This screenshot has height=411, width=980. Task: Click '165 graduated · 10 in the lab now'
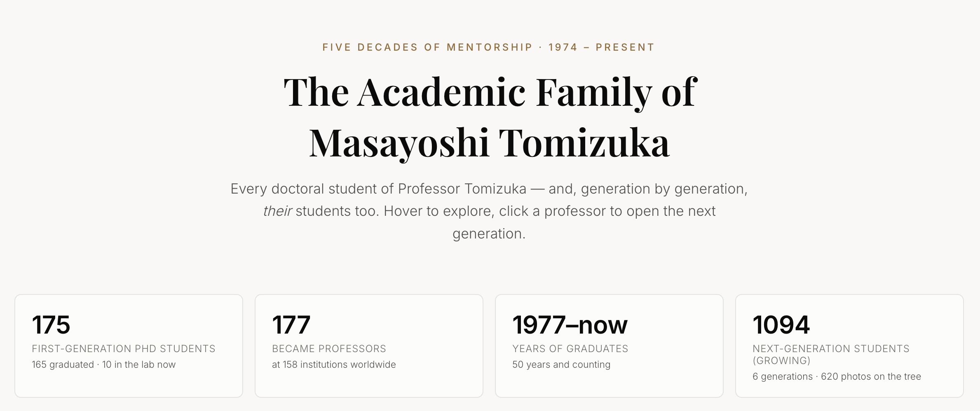point(104,364)
